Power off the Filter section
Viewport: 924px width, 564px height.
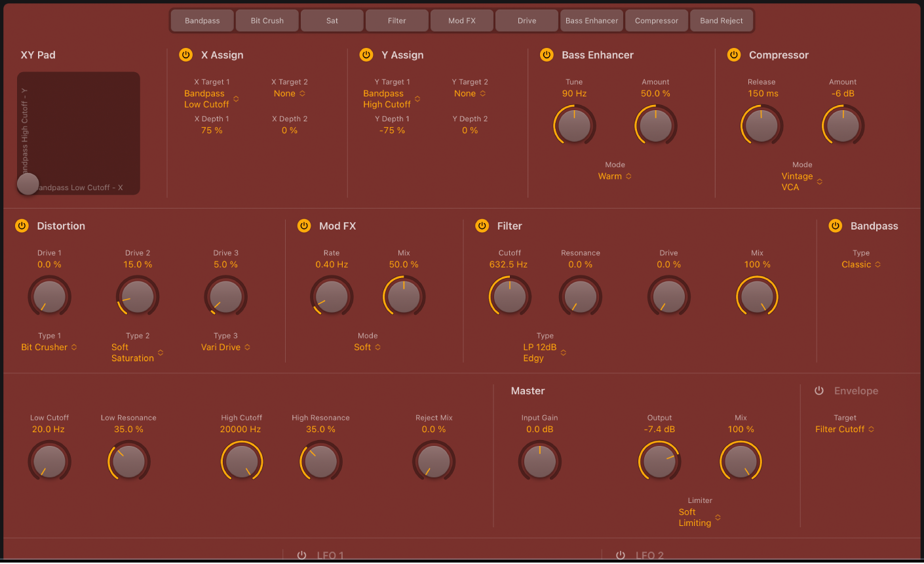click(x=482, y=226)
